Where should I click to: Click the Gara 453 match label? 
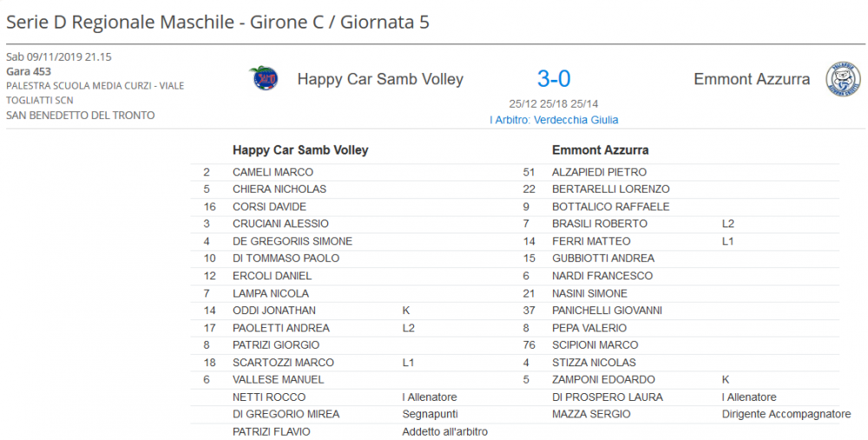[29, 71]
